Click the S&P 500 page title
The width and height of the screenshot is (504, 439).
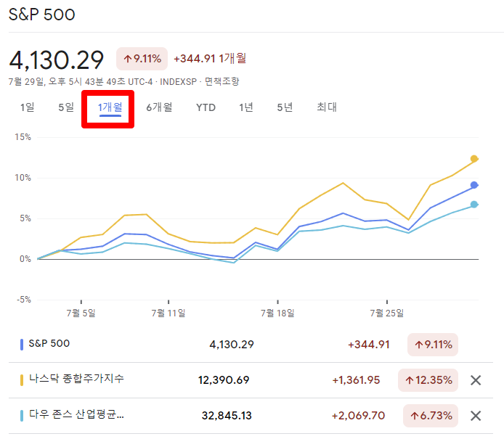(42, 15)
